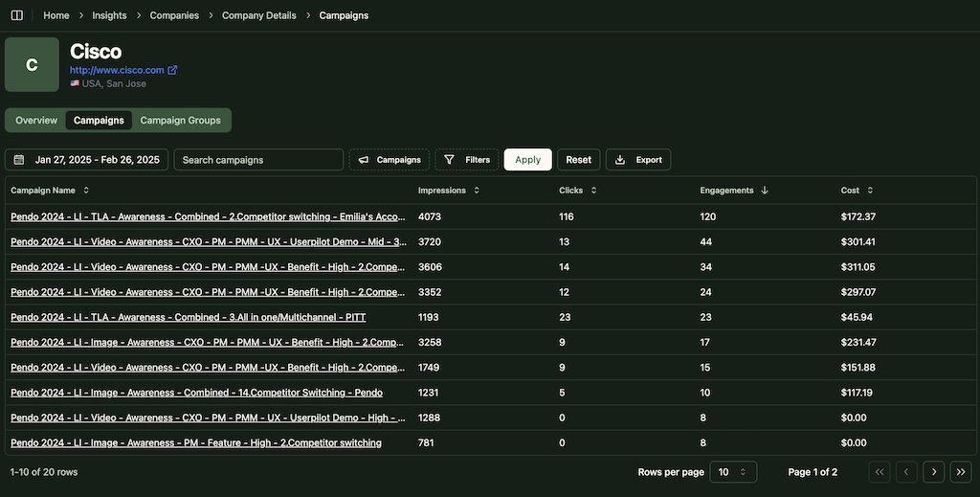The width and height of the screenshot is (980, 497).
Task: Open the Filters menu
Action: (x=467, y=159)
